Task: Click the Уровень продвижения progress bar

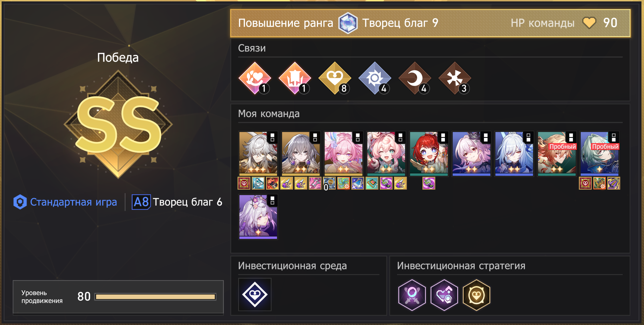Action: pos(155,297)
